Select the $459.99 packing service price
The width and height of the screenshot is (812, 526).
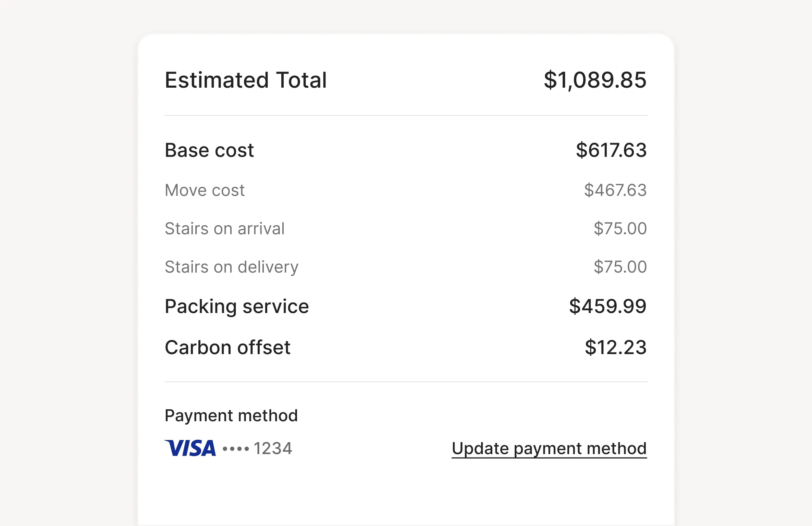[608, 306]
